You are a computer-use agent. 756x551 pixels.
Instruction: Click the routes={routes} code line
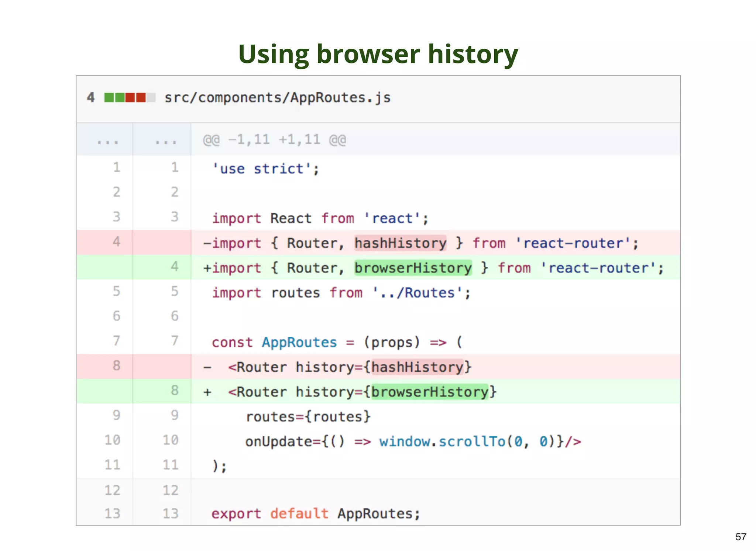point(308,417)
